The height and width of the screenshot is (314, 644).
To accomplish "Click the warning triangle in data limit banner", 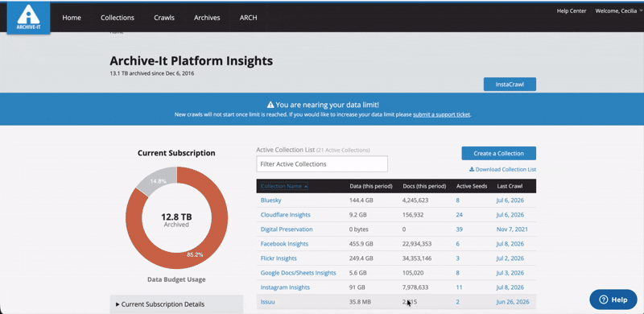I will pyautogui.click(x=270, y=105).
